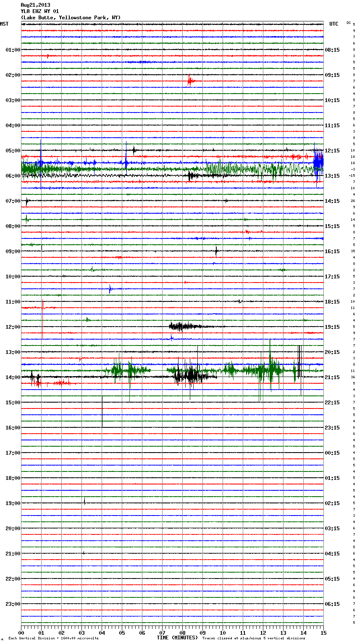Click the 'MST' time zone label
Viewport: 357px width, 644px height.
(x=4, y=24)
